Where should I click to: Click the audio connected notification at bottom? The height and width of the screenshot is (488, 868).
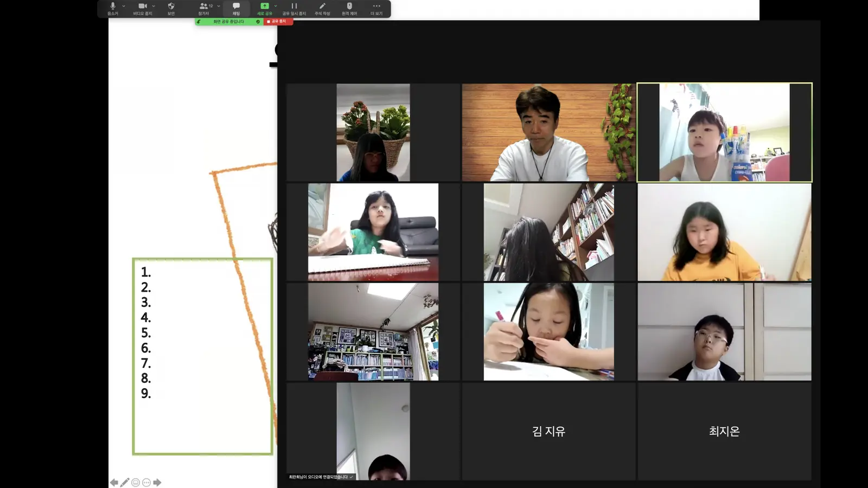click(x=321, y=477)
